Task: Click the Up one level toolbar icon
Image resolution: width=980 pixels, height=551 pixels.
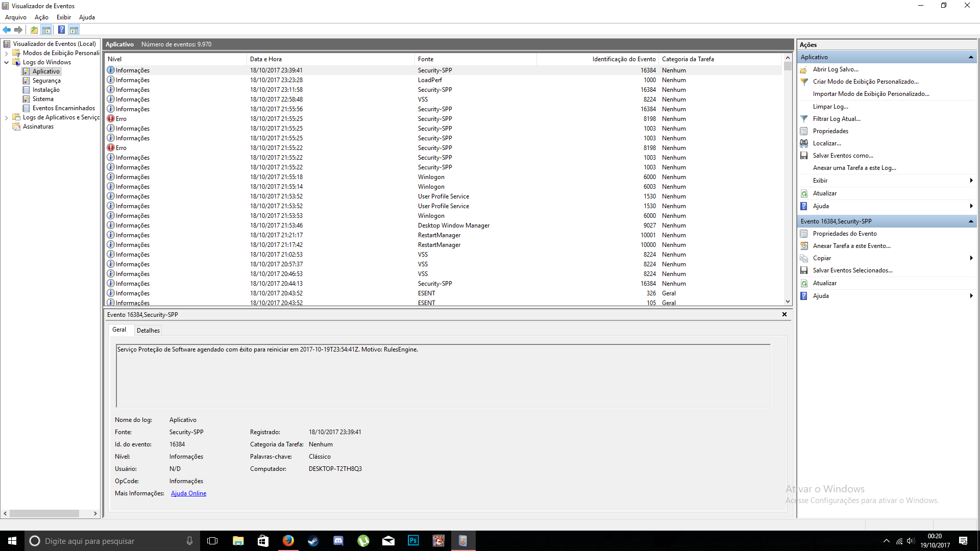Action: point(34,30)
